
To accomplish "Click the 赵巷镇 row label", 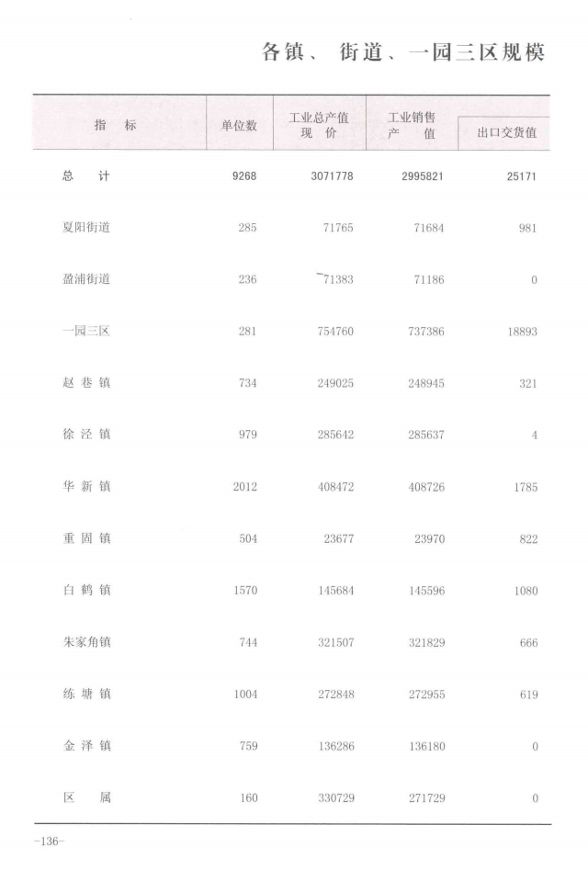I will click(85, 383).
